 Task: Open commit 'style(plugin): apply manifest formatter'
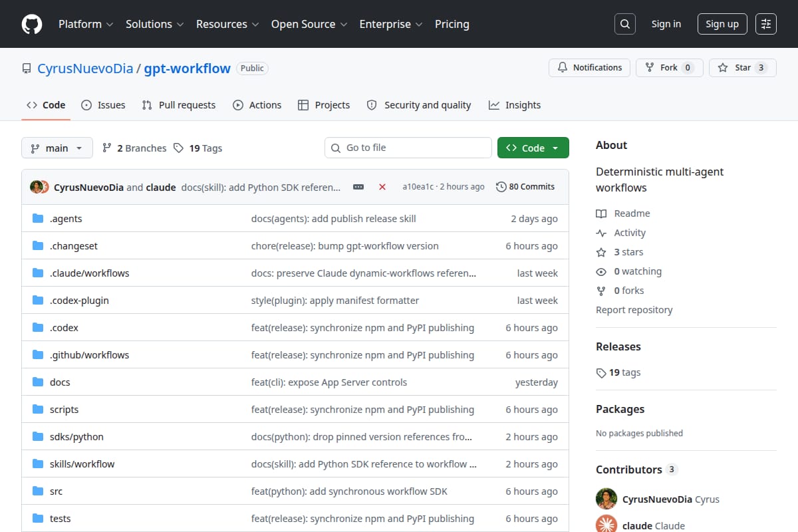coord(335,301)
